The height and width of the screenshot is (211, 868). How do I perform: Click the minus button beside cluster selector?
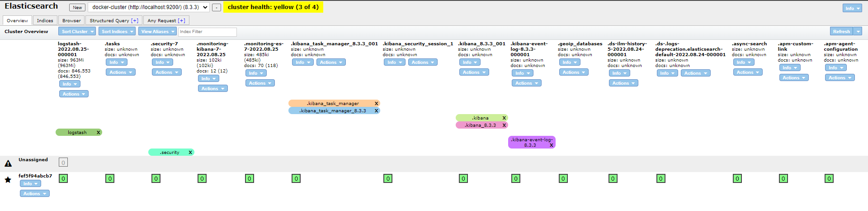click(217, 7)
